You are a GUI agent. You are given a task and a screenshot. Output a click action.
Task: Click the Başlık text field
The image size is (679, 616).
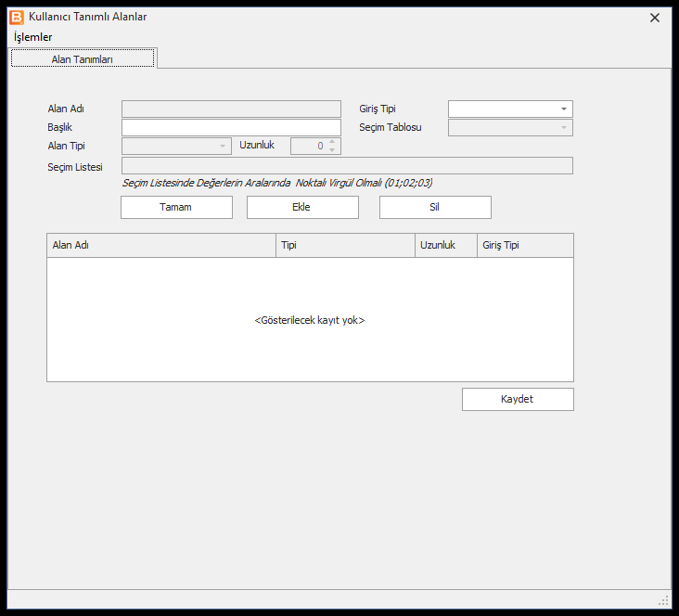tap(231, 128)
